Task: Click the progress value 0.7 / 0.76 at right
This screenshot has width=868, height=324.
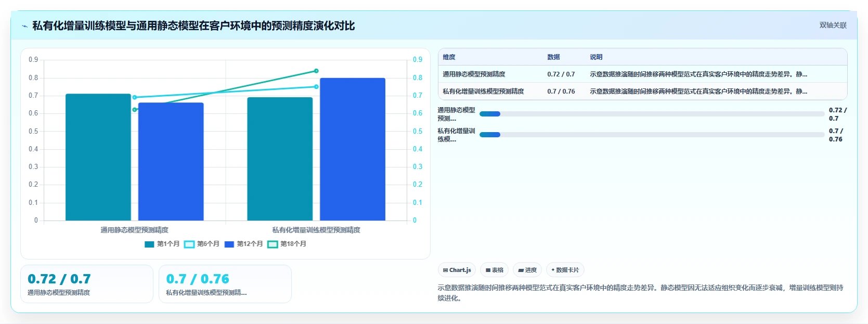Action: (836, 135)
